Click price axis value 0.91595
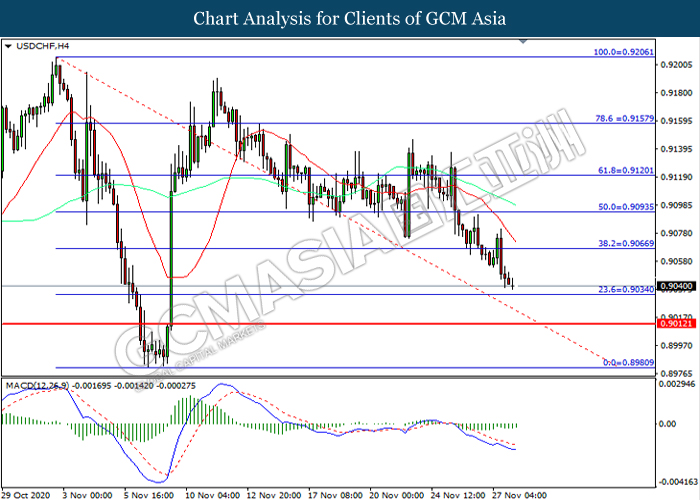This screenshot has height=500, width=700. 676,121
